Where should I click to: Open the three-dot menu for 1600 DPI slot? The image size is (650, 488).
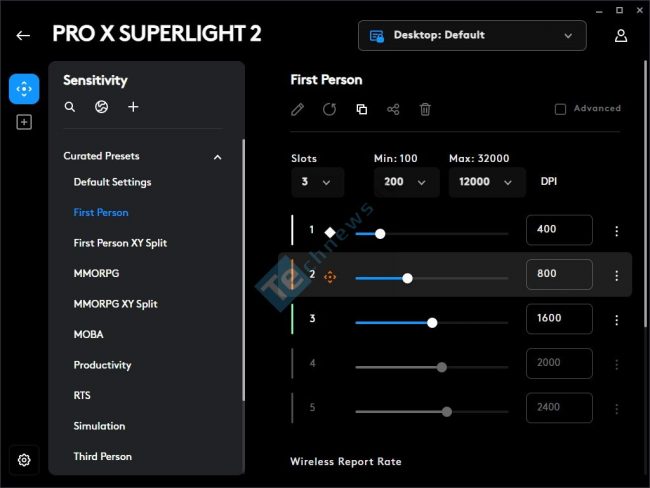coord(616,320)
